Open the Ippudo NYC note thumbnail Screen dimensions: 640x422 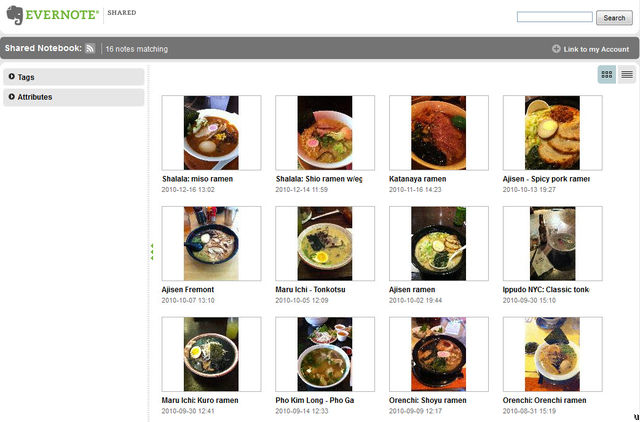click(x=552, y=244)
